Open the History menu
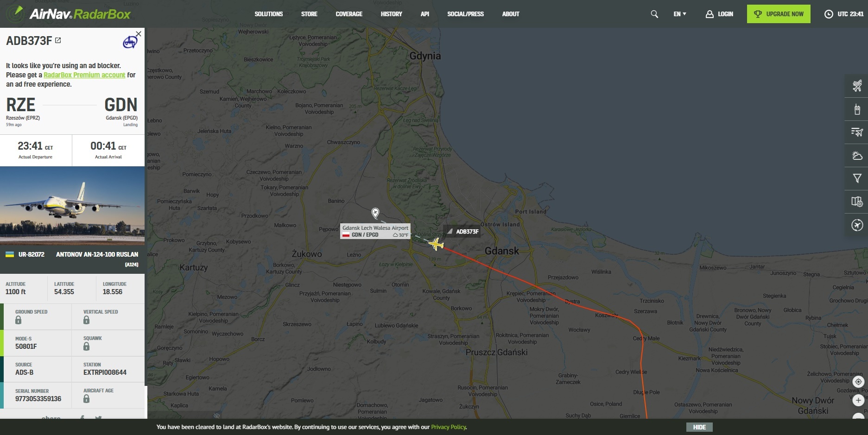Image resolution: width=868 pixels, height=435 pixels. [x=392, y=14]
